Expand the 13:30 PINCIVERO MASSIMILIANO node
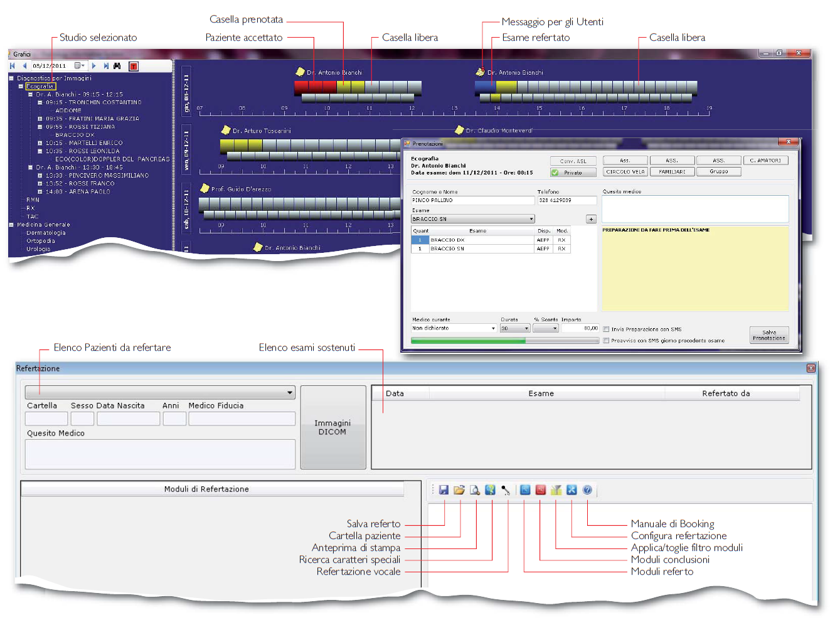The width and height of the screenshot is (840, 620). 40,176
